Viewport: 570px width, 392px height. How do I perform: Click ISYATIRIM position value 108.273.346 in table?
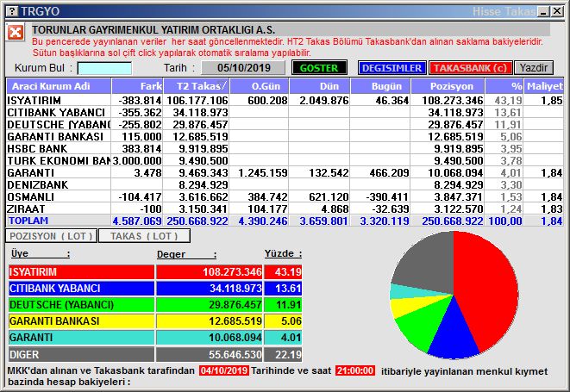tap(452, 100)
